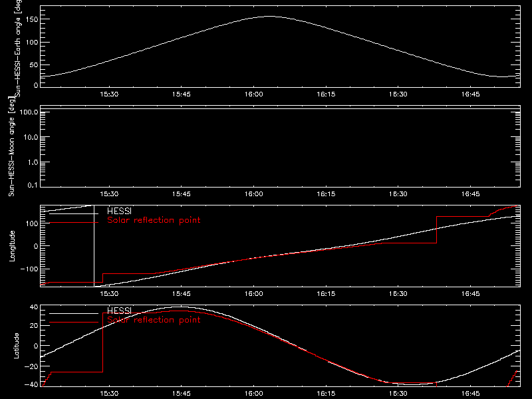Click the red legend line sample in Latitude plot

point(74,323)
